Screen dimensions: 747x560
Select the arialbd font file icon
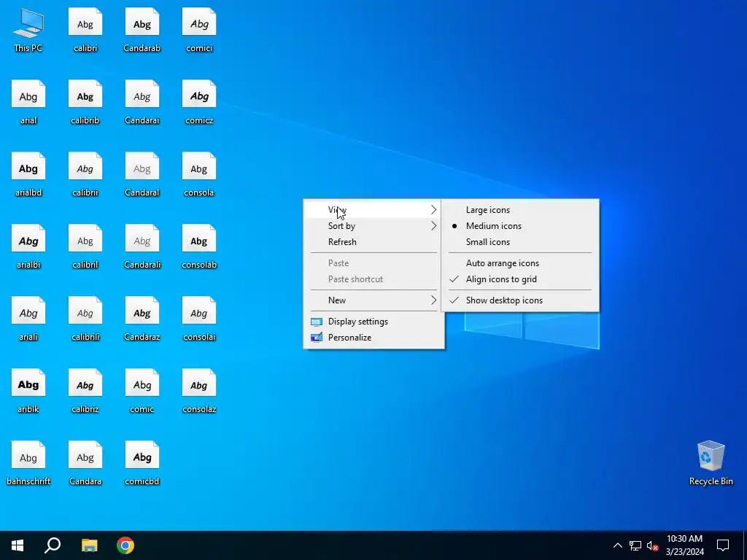(x=28, y=174)
